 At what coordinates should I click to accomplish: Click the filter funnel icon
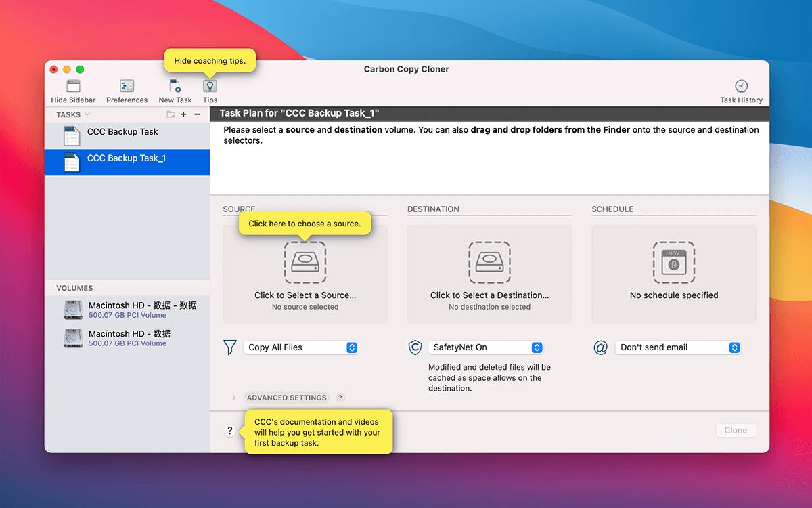(x=229, y=347)
